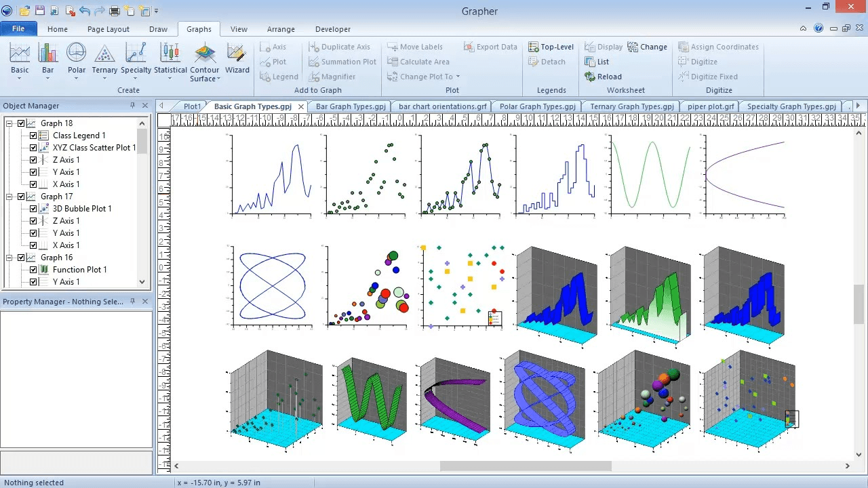The width and height of the screenshot is (868, 488).
Task: Select the Ternary graph tool
Action: [104, 60]
